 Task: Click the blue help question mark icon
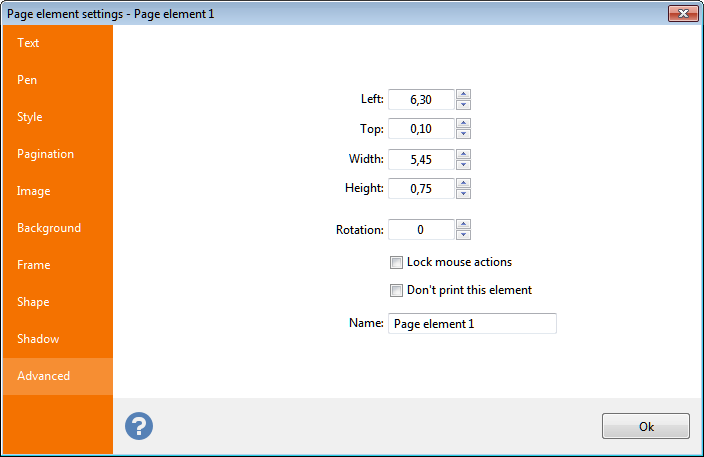pyautogui.click(x=139, y=426)
